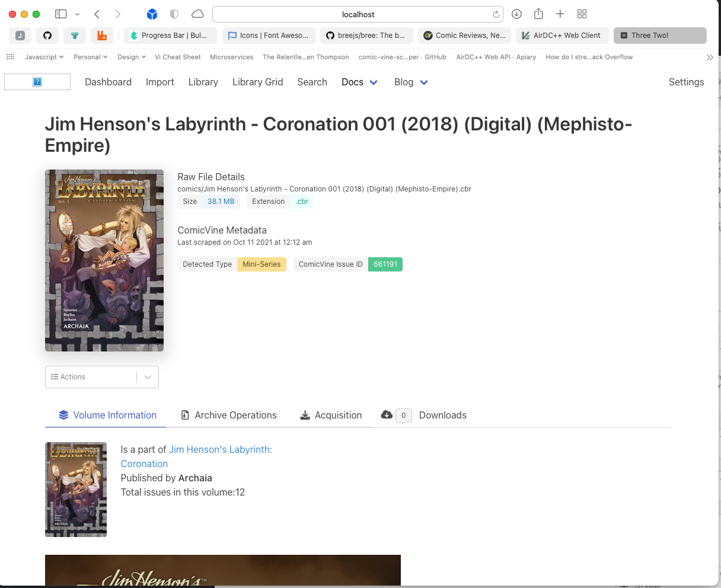Follow the Jim Henson's Labyrinth: Coronation link
The height and width of the screenshot is (588, 721).
pyautogui.click(x=220, y=450)
